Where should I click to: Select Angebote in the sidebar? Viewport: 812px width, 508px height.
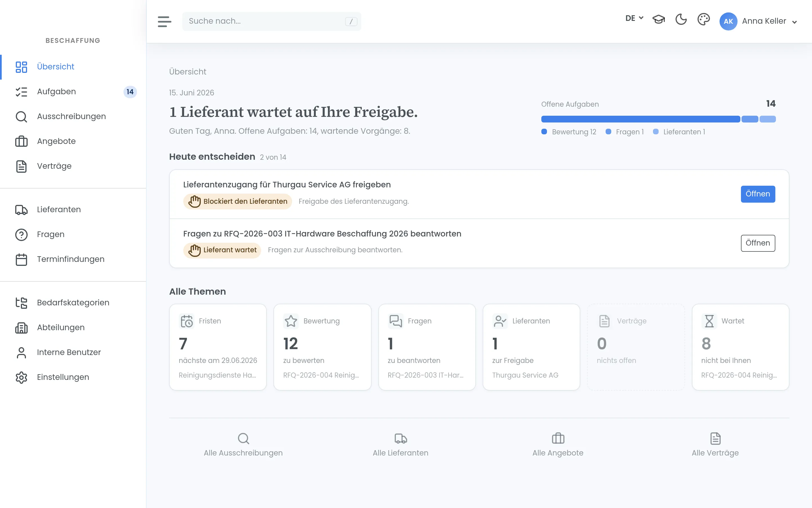[x=73, y=141]
